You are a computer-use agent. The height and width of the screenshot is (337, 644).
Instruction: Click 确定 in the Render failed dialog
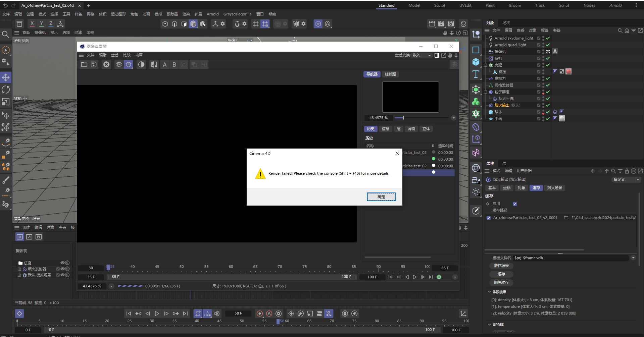click(x=381, y=197)
